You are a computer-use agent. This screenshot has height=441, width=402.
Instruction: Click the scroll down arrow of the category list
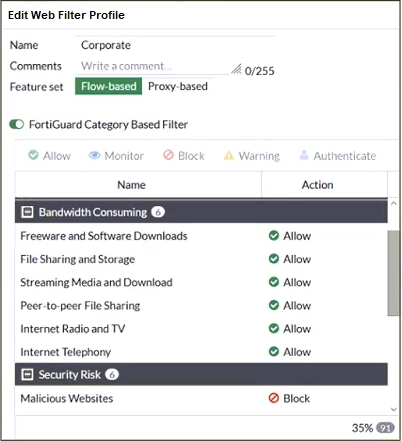(394, 409)
